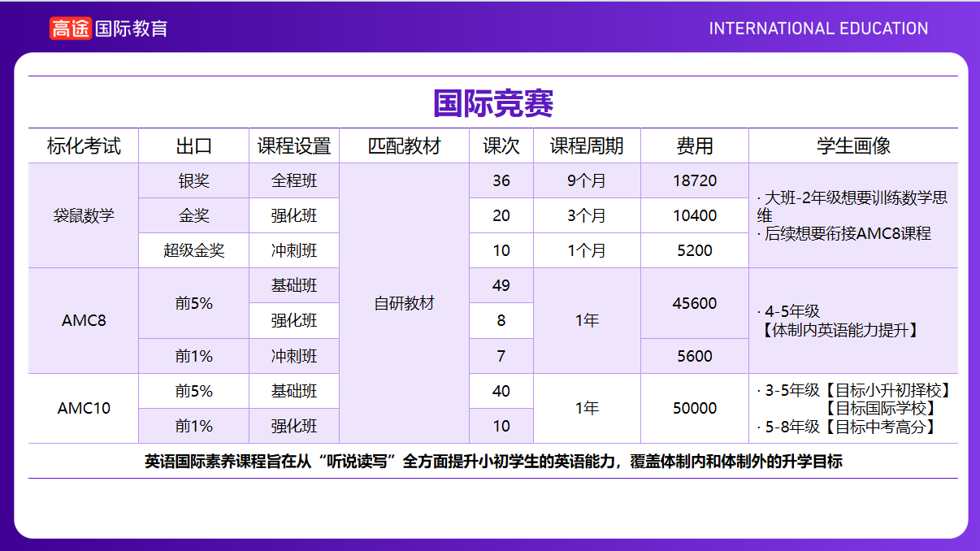Viewport: 980px width, 551px height.
Task: Click the 超级金奖 cell
Action: (x=193, y=250)
